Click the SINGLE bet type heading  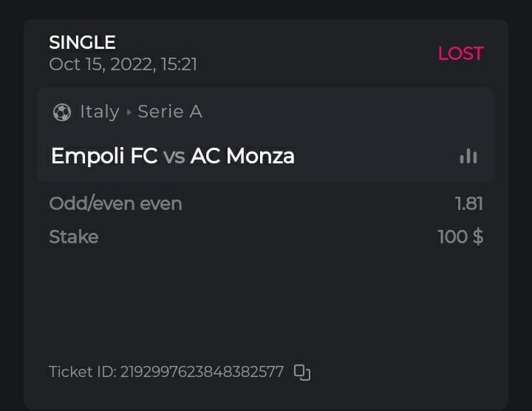click(82, 43)
